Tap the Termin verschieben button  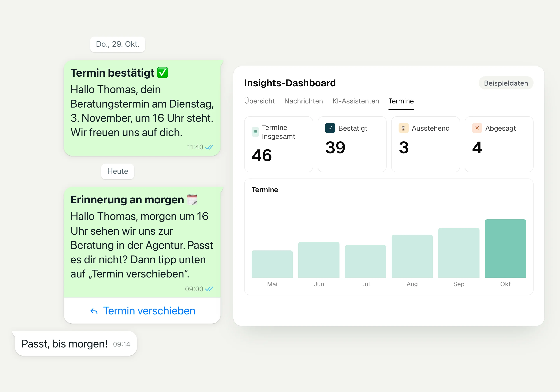(142, 311)
